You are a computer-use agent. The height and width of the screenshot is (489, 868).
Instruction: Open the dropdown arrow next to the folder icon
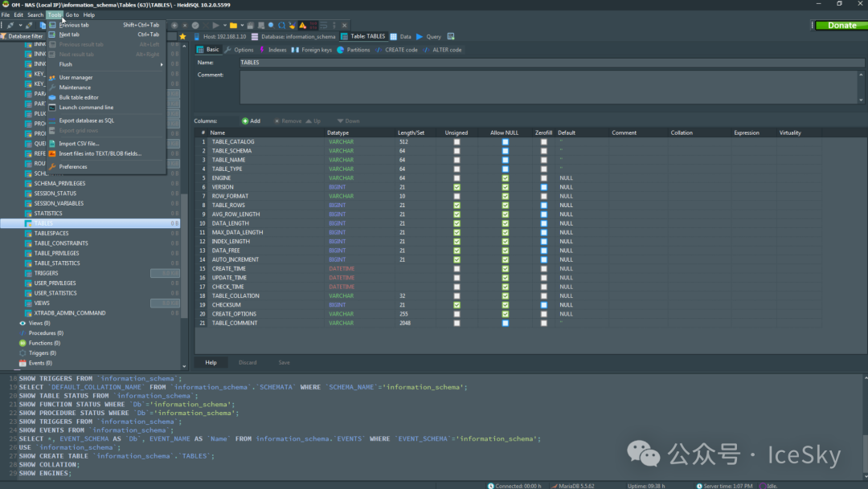click(242, 25)
